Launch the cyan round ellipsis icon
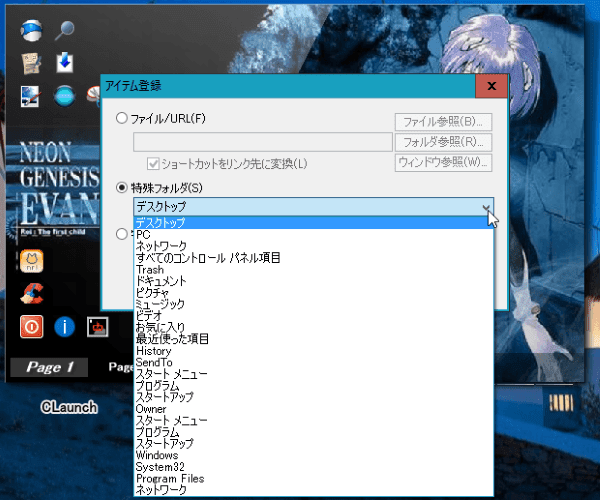 (x=64, y=96)
